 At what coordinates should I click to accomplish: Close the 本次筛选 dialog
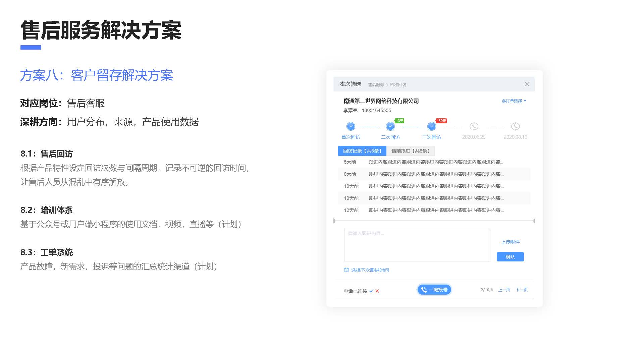(527, 84)
